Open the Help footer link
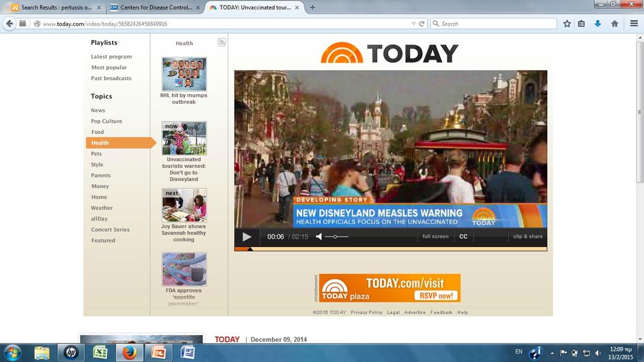The height and width of the screenshot is (362, 644). coord(462,312)
